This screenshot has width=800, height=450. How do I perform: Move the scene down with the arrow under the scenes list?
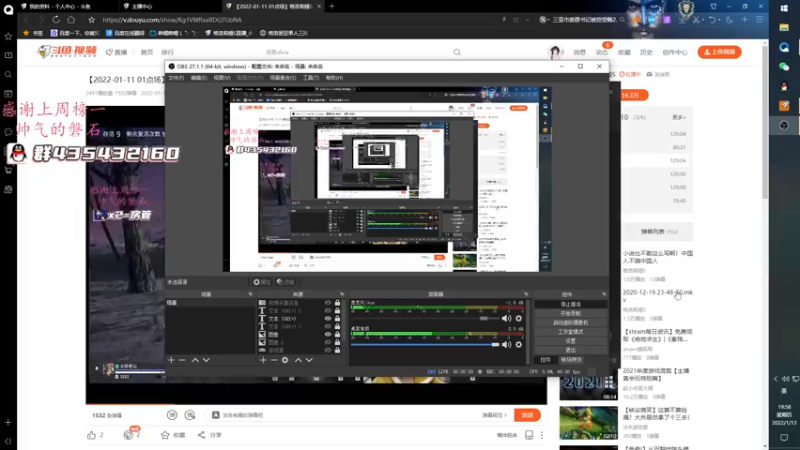pyautogui.click(x=206, y=360)
